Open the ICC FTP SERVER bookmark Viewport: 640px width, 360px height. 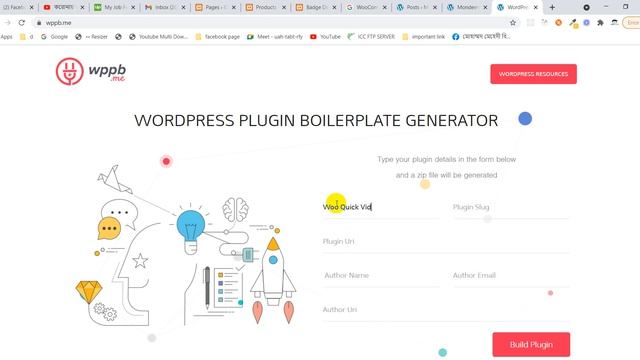coord(371,37)
